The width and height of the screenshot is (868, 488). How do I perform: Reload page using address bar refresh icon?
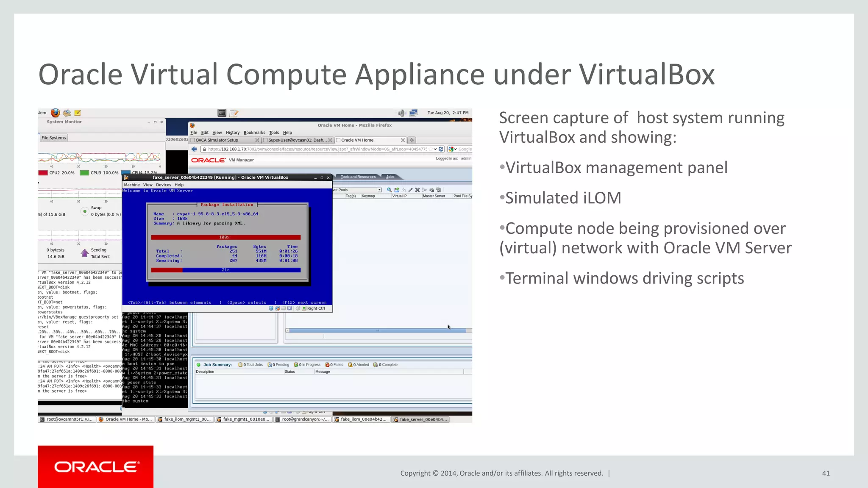click(x=441, y=149)
